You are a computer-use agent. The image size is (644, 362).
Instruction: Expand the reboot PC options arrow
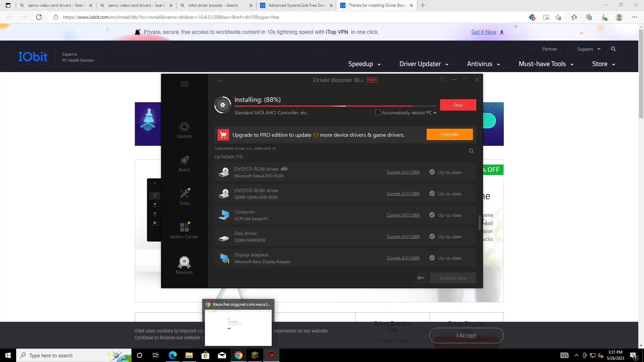[x=435, y=113]
